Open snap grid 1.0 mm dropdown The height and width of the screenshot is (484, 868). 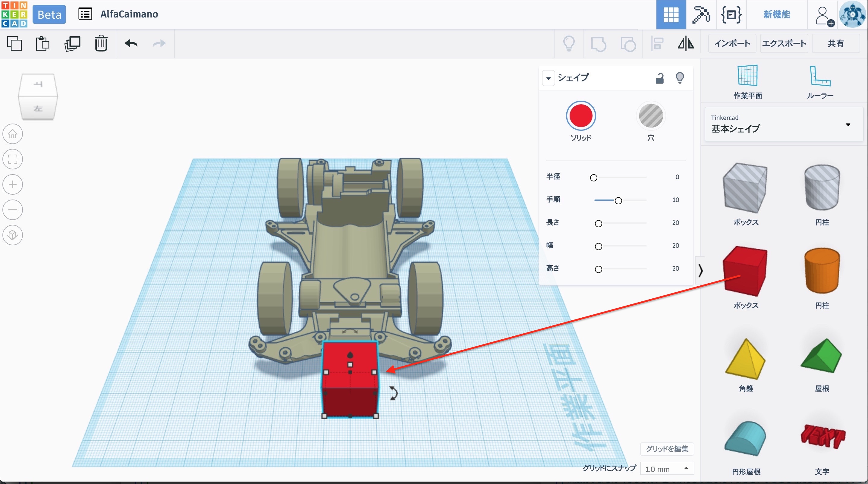(x=666, y=469)
